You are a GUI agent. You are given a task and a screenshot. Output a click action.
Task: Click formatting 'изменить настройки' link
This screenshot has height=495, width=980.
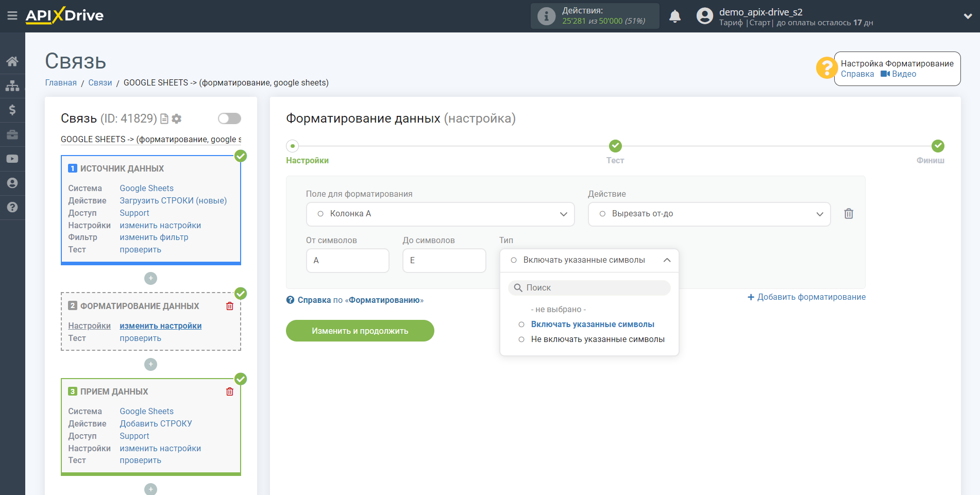click(160, 326)
